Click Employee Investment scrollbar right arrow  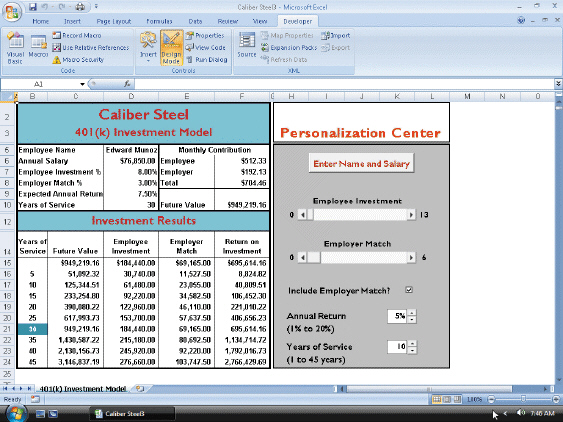click(411, 215)
